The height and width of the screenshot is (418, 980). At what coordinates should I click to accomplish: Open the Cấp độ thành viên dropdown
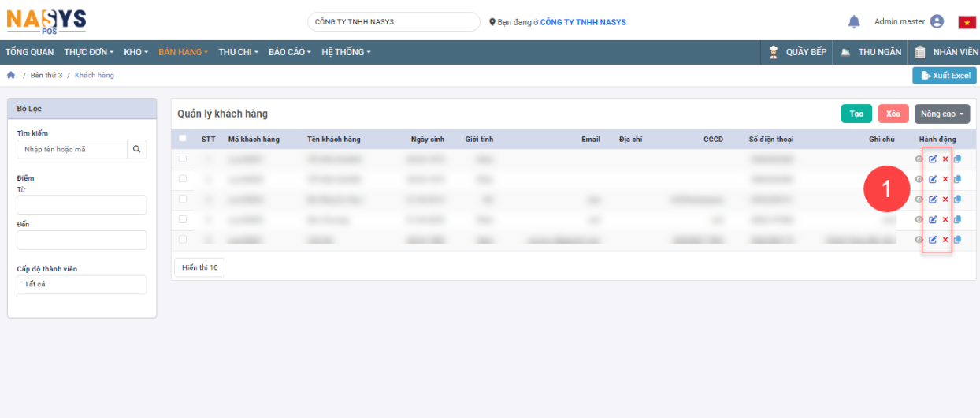point(82,285)
